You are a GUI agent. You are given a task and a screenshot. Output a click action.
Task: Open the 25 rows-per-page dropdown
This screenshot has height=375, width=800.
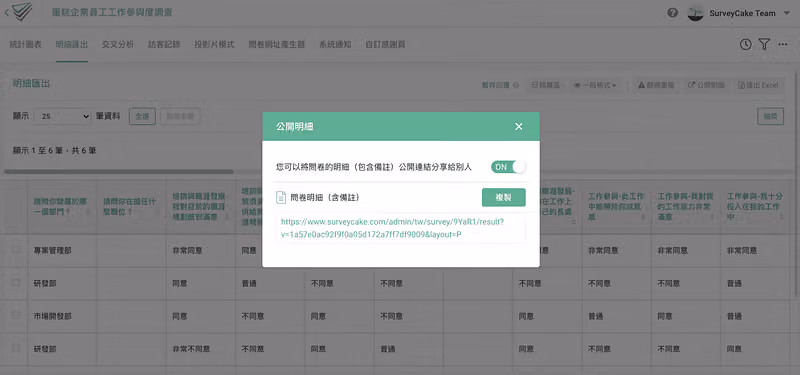pos(63,116)
